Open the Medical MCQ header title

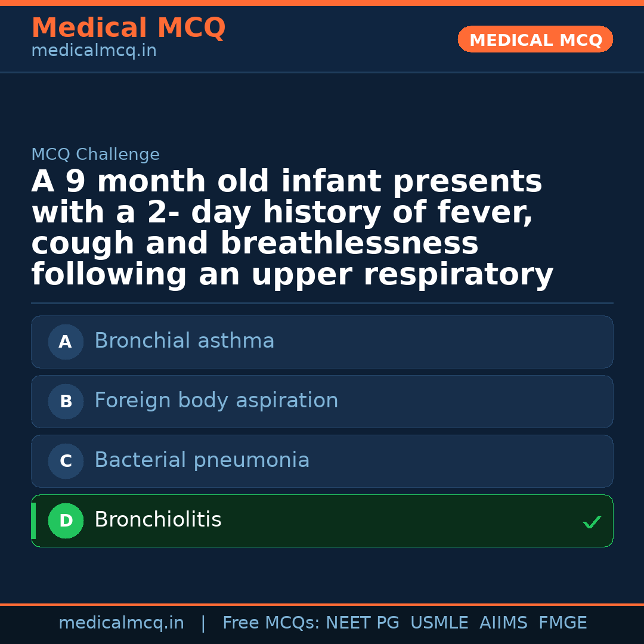(x=128, y=28)
